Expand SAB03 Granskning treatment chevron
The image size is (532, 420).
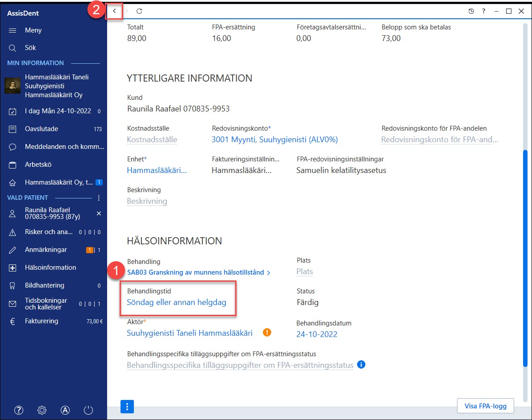(269, 272)
